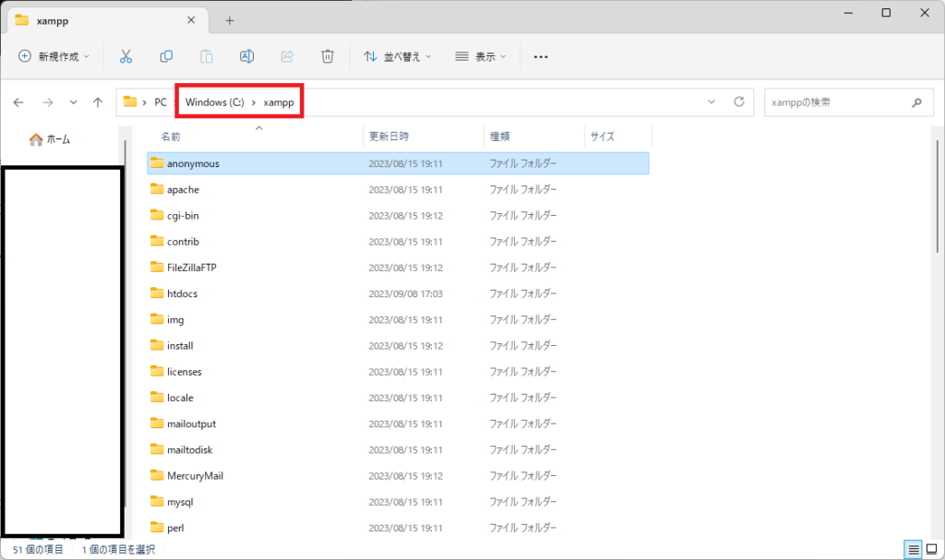Viewport: 945px width, 560px height.
Task: Maximize the Explorer window
Action: click(886, 13)
